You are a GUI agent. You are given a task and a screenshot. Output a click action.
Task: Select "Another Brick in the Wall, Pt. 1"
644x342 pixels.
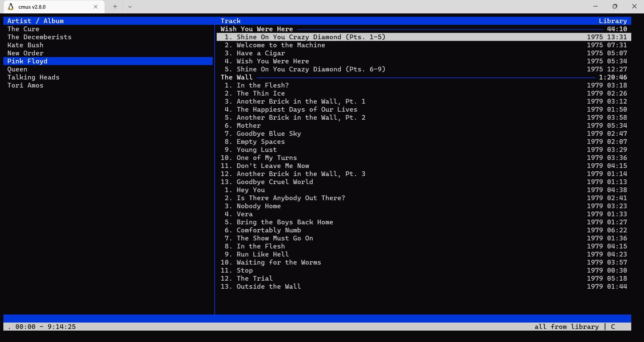click(x=424, y=101)
